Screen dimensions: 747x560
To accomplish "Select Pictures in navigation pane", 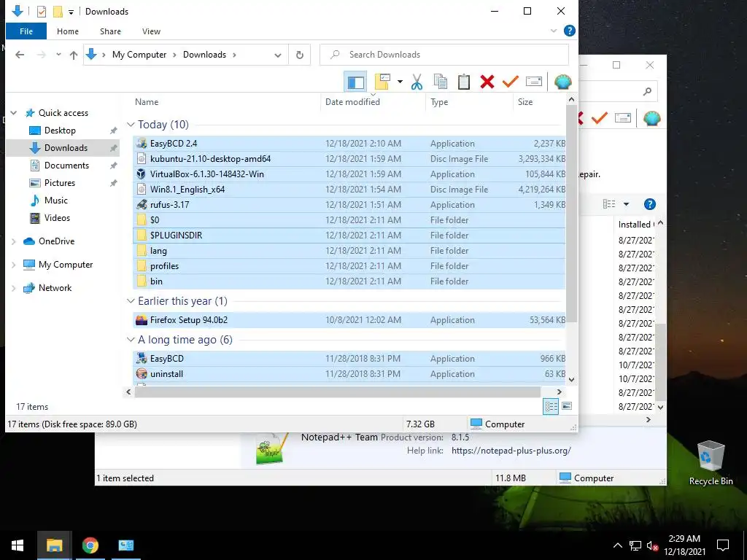I will (60, 183).
